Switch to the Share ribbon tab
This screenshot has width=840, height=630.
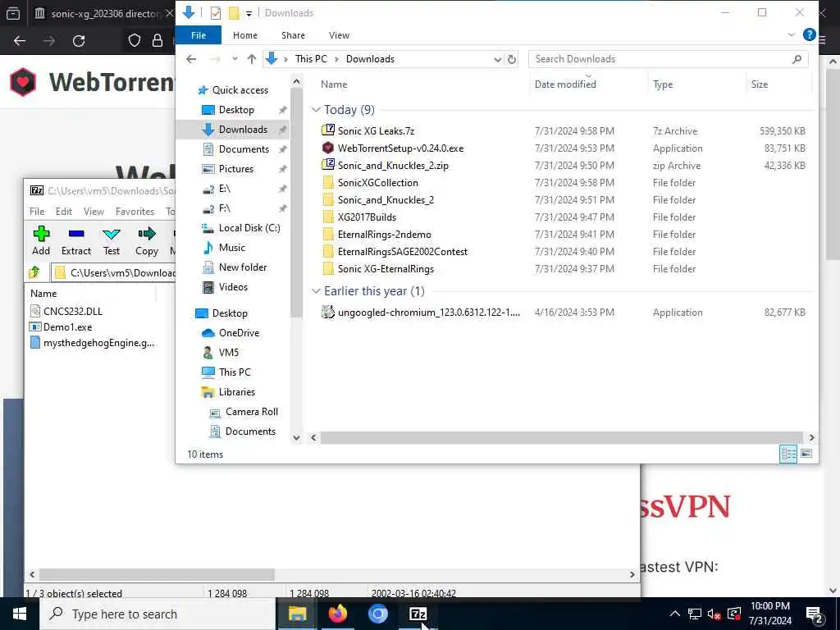click(x=293, y=35)
